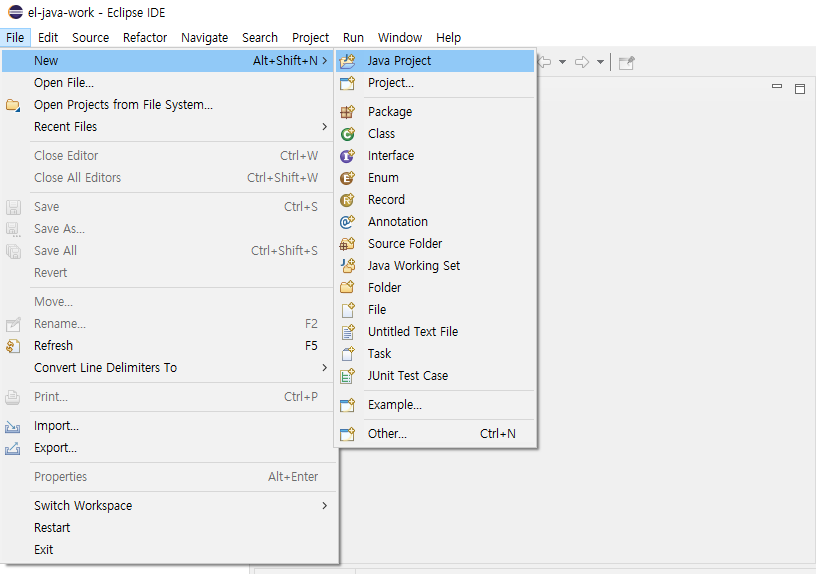Viewport: 816px width, 574px height.
Task: Open the File menu
Action: [x=15, y=38]
